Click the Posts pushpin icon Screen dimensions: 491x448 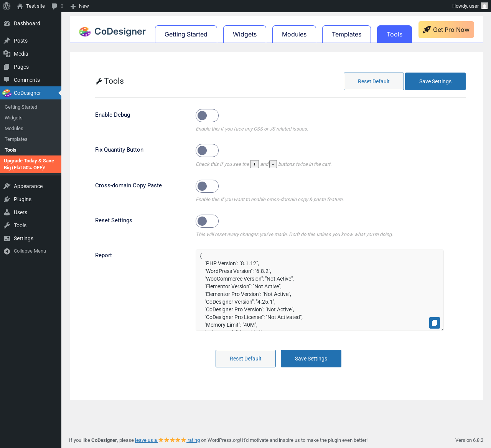[x=7, y=41]
